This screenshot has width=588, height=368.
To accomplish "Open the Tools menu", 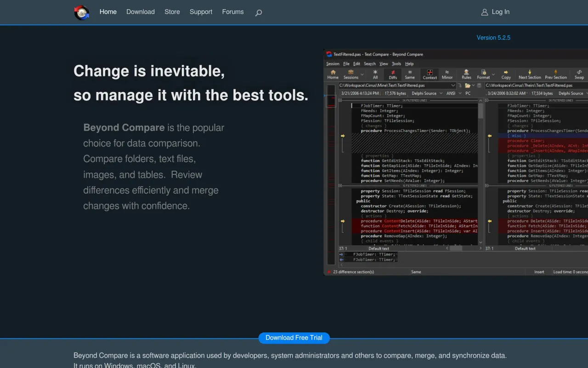I will tap(396, 64).
